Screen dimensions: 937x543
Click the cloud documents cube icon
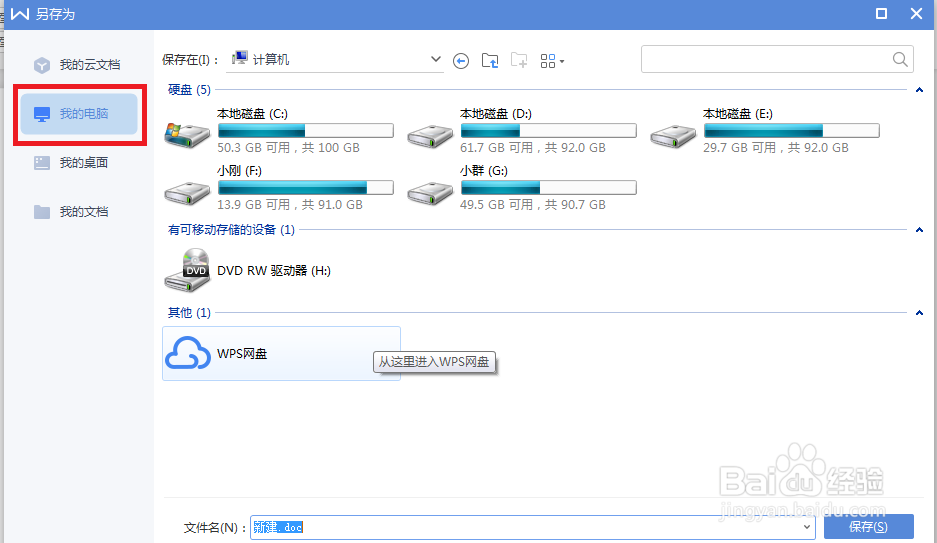coord(42,65)
